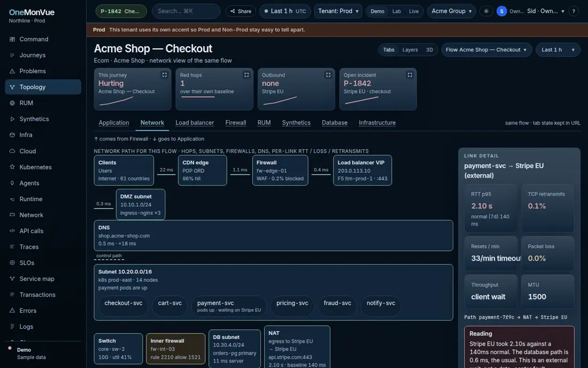Open the P-1842 incident pill
Image resolution: width=588 pixels, height=368 pixels.
click(x=121, y=11)
